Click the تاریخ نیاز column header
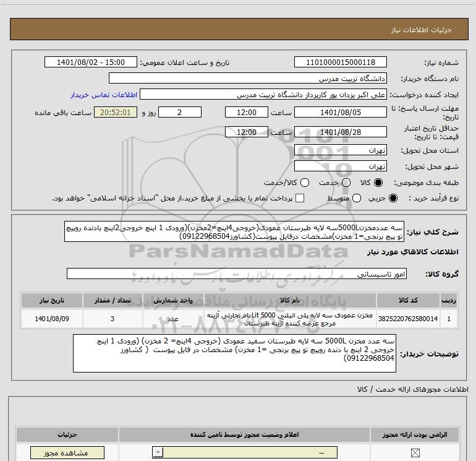Screen dimensions: 476x461 pyautogui.click(x=51, y=300)
